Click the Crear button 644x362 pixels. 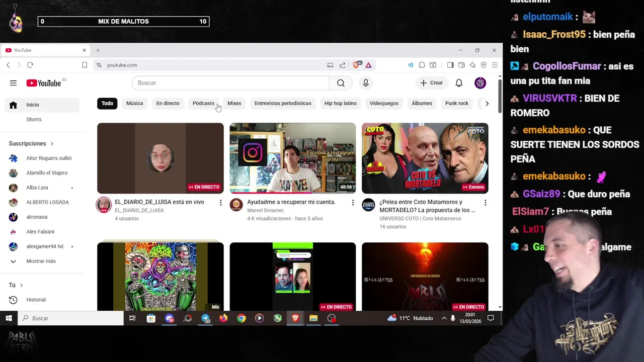432,83
